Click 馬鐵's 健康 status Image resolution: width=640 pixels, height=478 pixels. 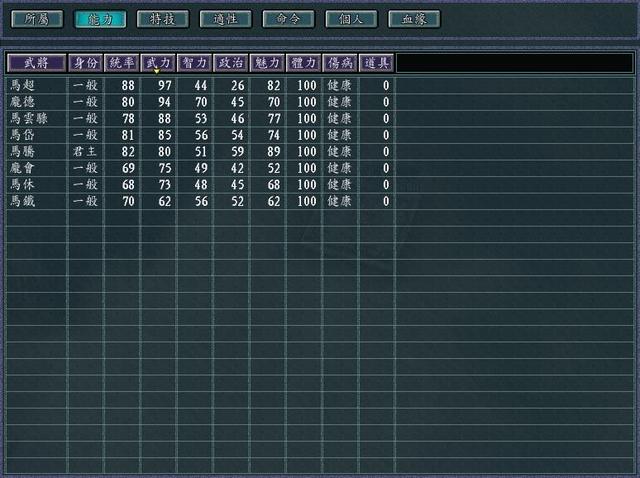(x=339, y=201)
